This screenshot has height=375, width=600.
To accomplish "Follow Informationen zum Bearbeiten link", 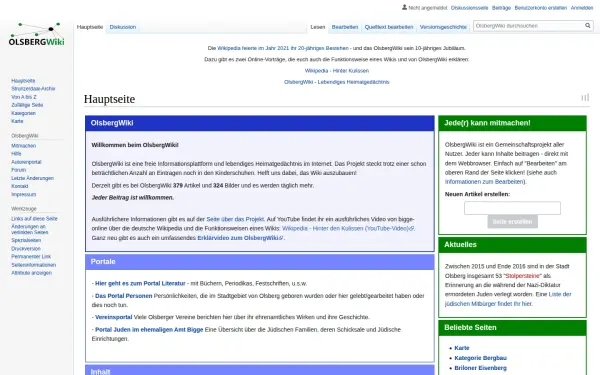I will [485, 182].
